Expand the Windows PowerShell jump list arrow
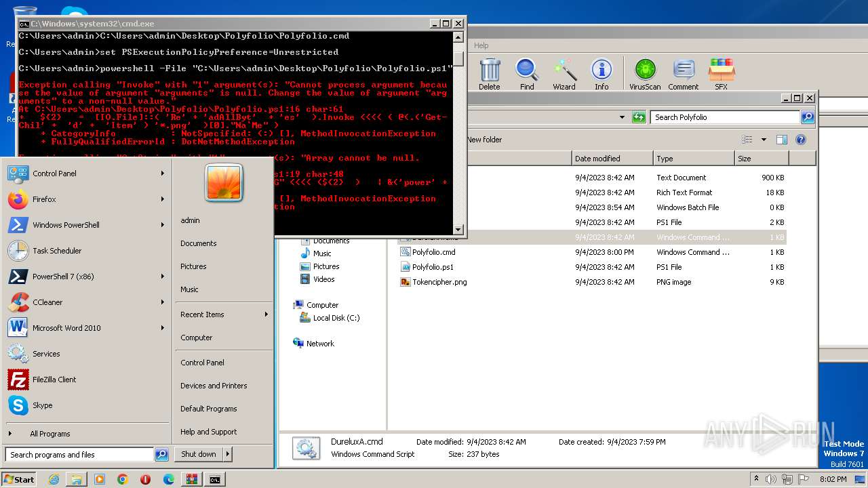 (163, 225)
